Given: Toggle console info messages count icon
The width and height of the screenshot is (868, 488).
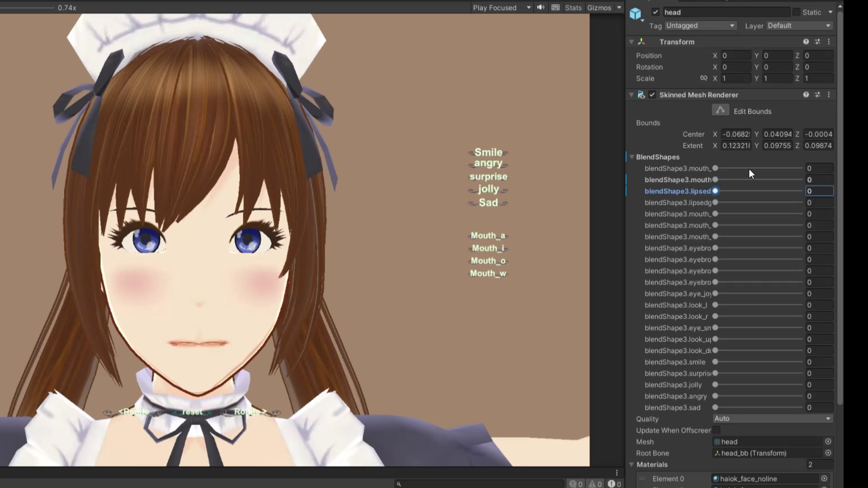Looking at the screenshot, I should coord(576,484).
